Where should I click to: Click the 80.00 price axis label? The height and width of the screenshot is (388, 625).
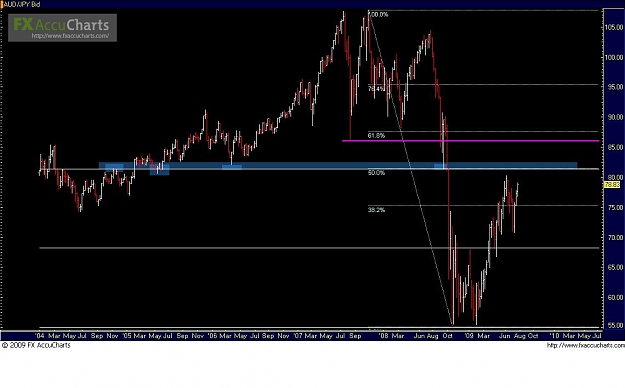[614, 177]
